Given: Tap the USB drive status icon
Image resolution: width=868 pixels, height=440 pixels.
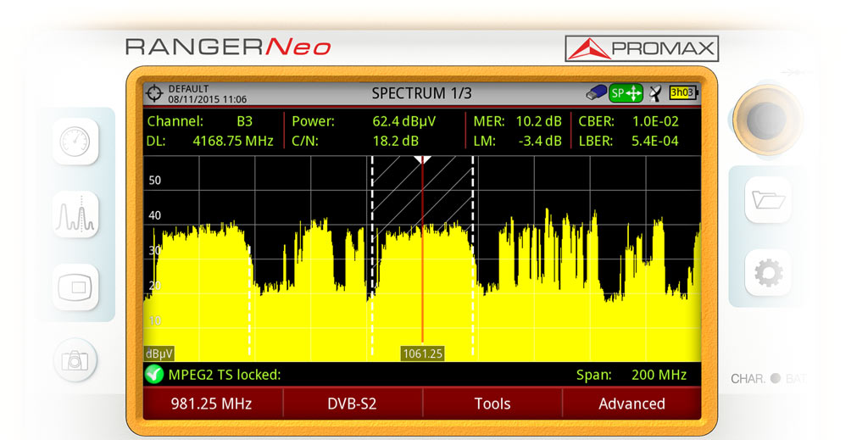Looking at the screenshot, I should [596, 93].
